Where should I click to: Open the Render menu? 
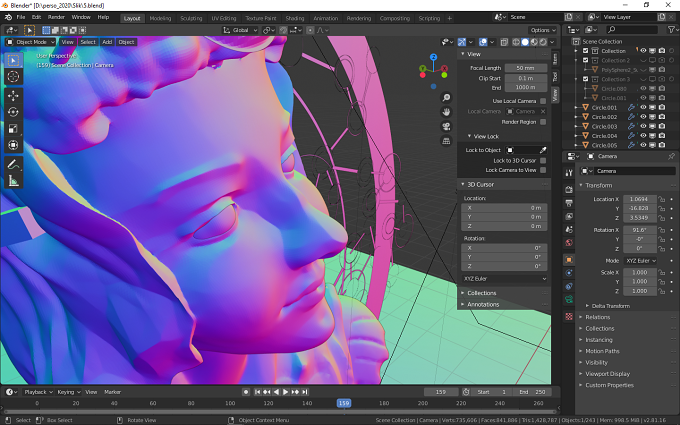point(56,17)
